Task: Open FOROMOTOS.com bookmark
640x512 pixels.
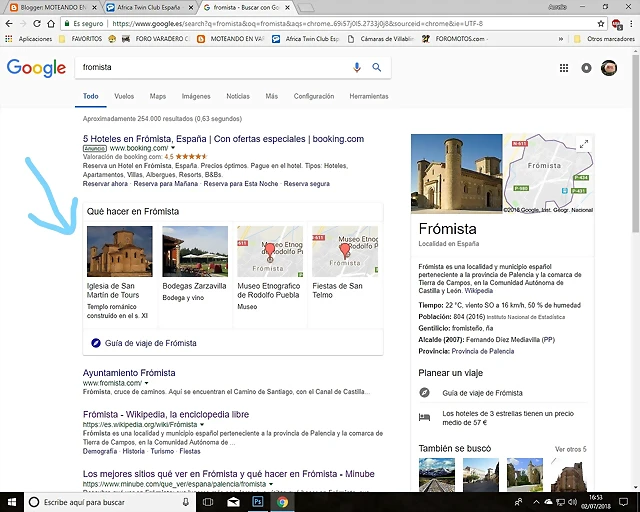Action: [x=455, y=39]
